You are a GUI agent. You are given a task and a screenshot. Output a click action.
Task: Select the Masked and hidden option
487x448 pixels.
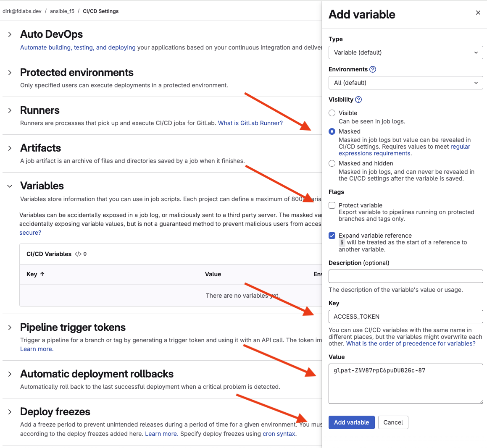332,163
